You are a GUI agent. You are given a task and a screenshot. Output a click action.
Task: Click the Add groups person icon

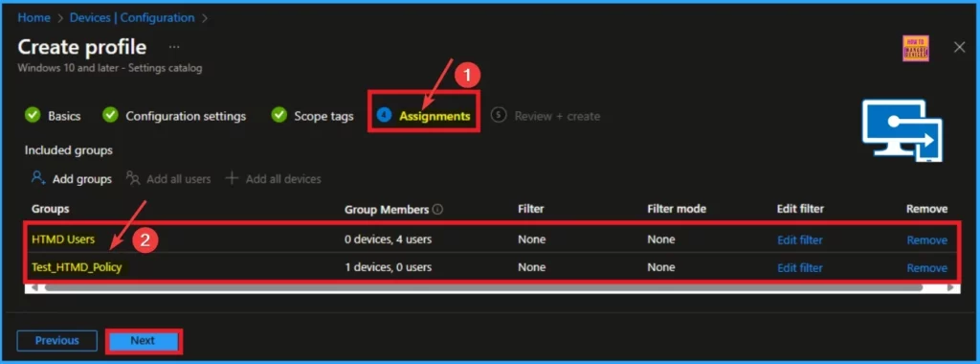(x=38, y=178)
